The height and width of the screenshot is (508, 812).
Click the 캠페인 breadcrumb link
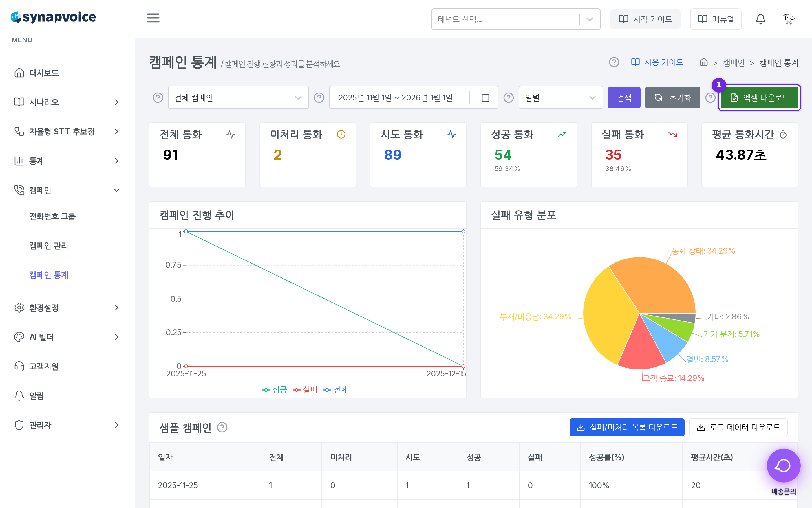(x=734, y=62)
